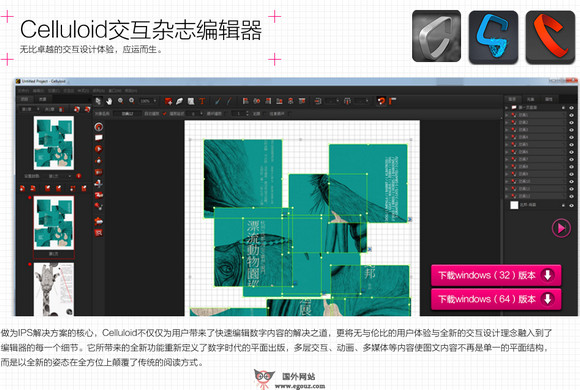Click the lock icon on top layer group

click(563, 108)
